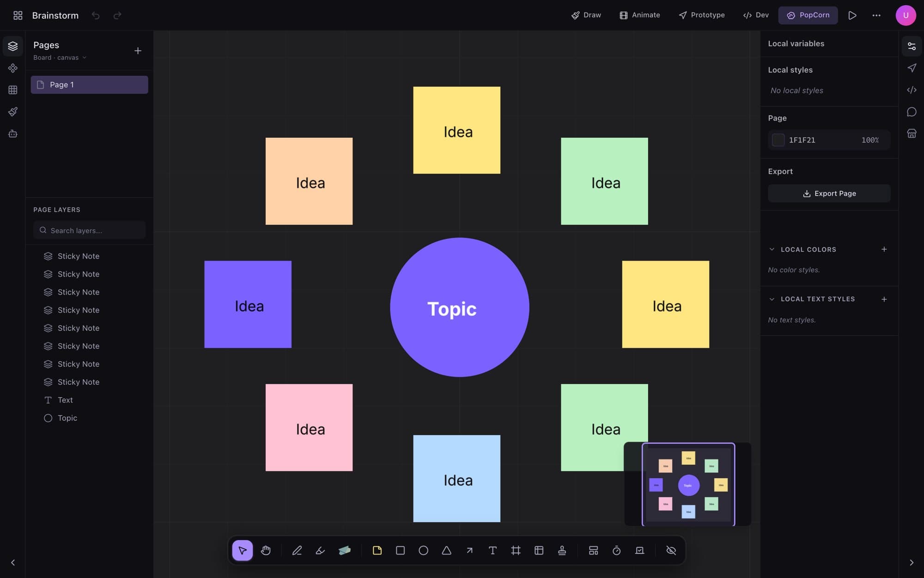Select the Stamp tool
This screenshot has width=924, height=578.
pyautogui.click(x=562, y=550)
